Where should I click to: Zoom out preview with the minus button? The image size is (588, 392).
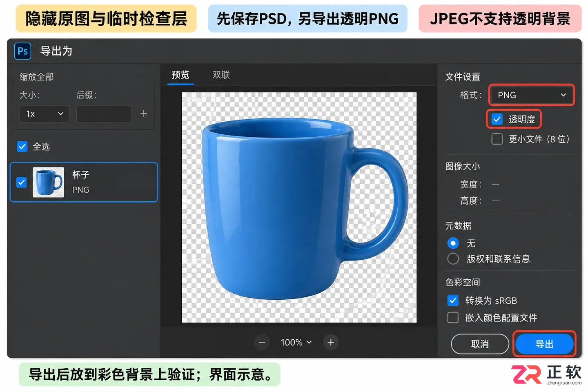(x=262, y=342)
